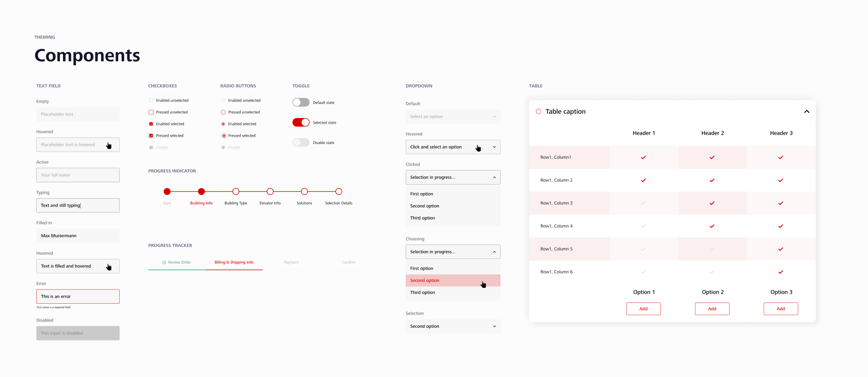Click the Add button under Option 1
This screenshot has height=377, width=868.
(643, 309)
